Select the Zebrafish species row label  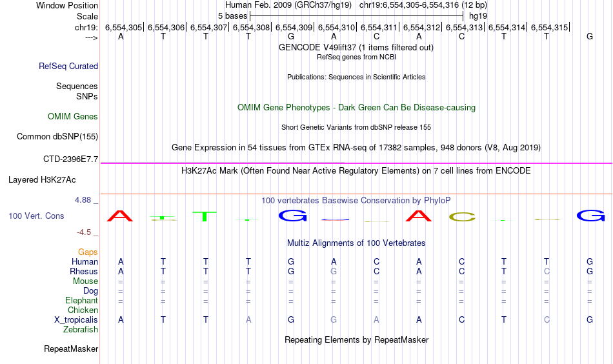[x=81, y=329]
